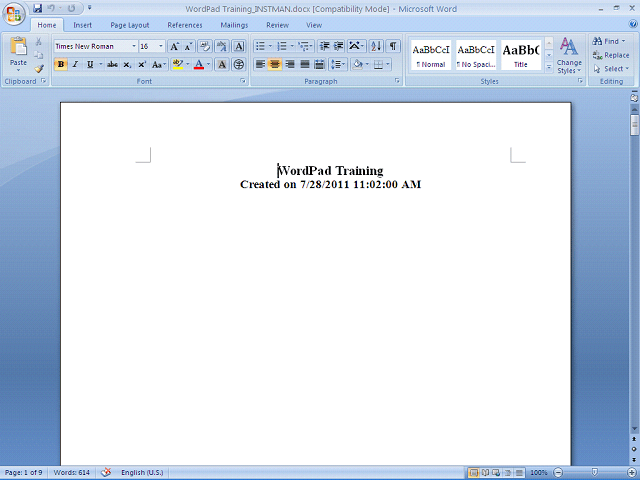Open the font name dropdown

tap(133, 47)
